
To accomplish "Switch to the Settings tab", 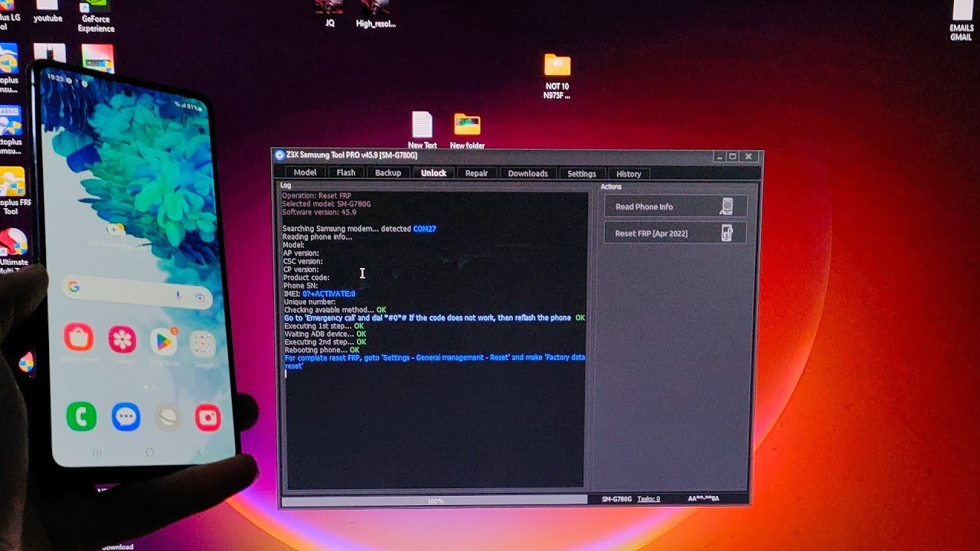I will [582, 174].
